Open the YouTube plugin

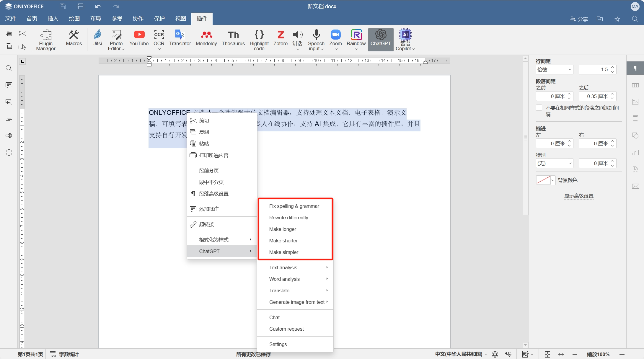pos(139,38)
